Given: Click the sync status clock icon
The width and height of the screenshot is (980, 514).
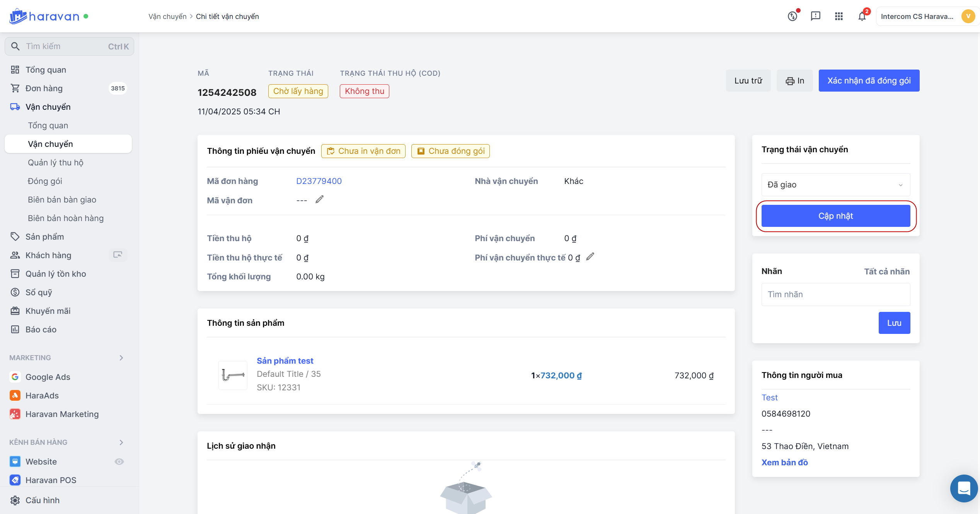Looking at the screenshot, I should pyautogui.click(x=793, y=16).
